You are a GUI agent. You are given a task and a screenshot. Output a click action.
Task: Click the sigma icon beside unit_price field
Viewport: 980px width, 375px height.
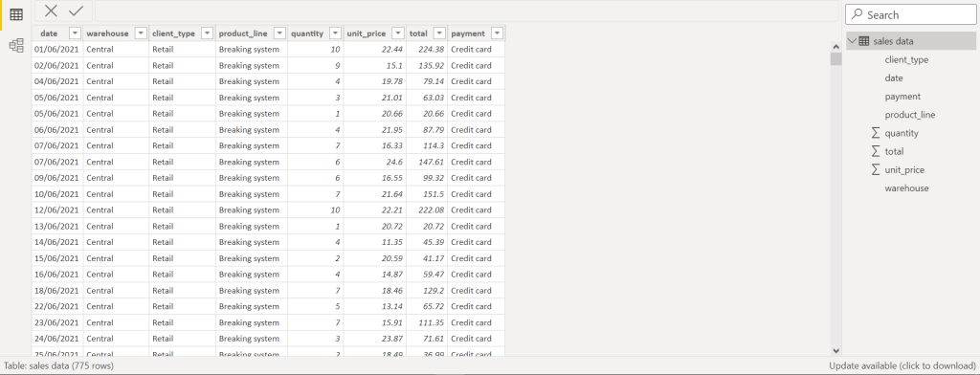tap(876, 170)
